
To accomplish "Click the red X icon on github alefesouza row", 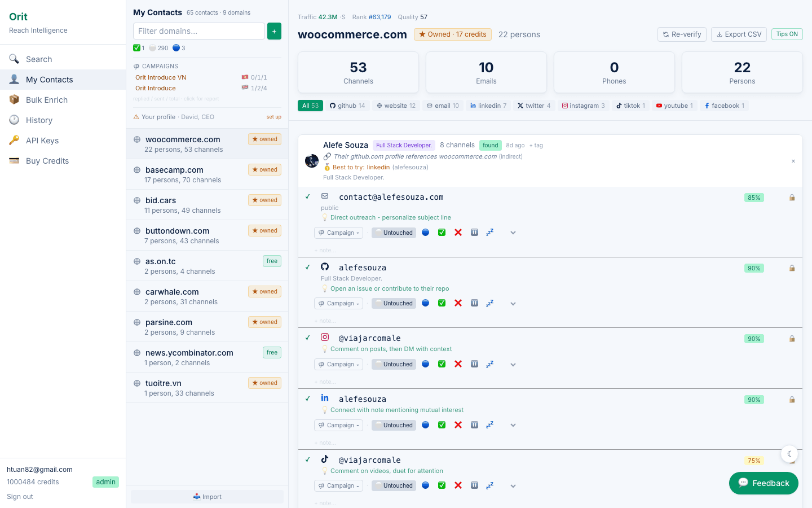I will click(458, 303).
